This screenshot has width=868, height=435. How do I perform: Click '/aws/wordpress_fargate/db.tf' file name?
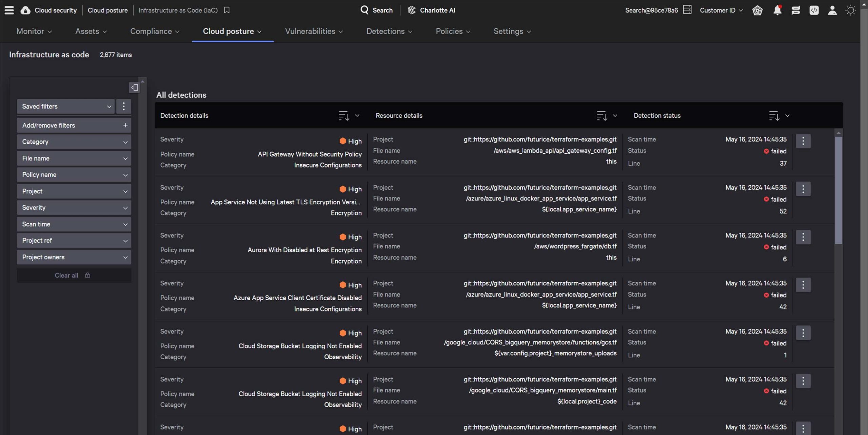575,246
